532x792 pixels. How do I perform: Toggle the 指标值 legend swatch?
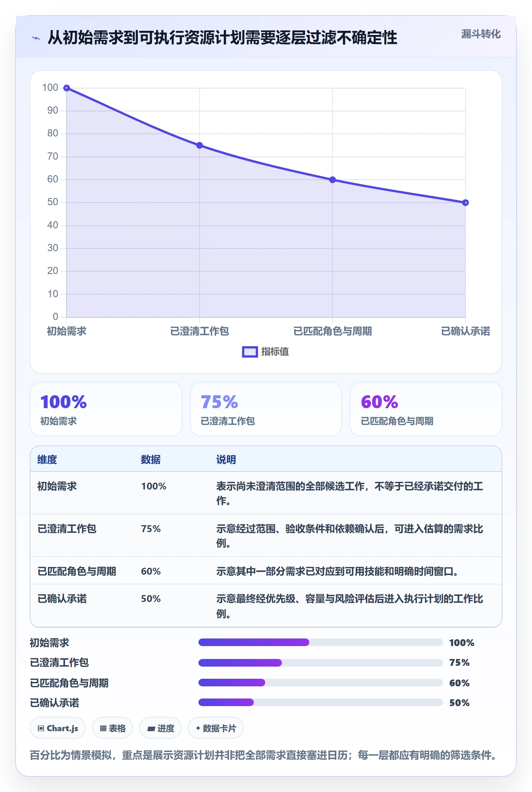point(250,352)
